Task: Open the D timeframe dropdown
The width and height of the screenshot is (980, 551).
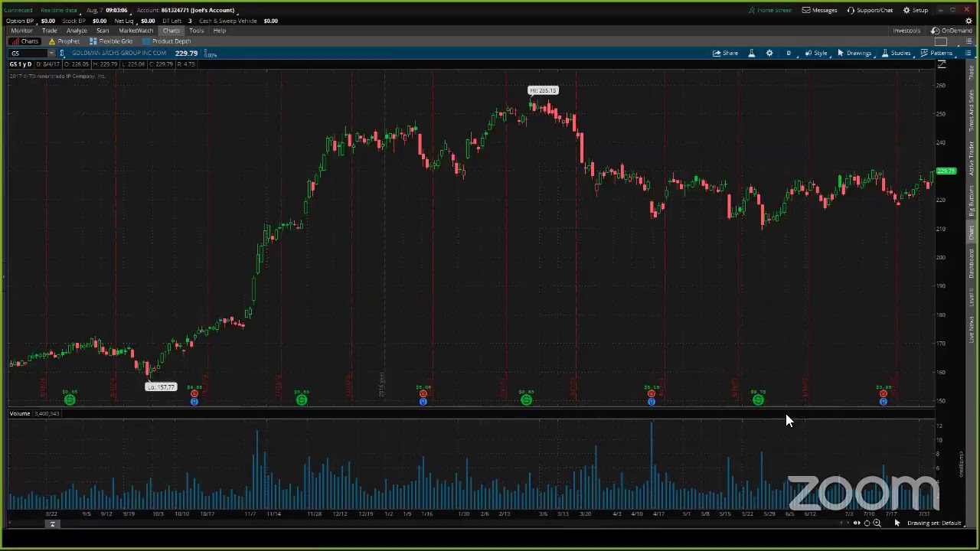Action: (789, 53)
